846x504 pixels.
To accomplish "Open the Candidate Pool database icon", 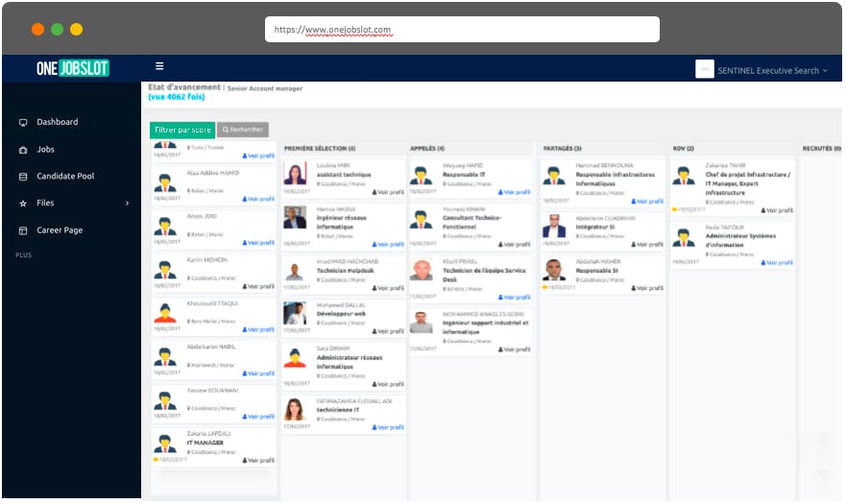I will (x=23, y=177).
